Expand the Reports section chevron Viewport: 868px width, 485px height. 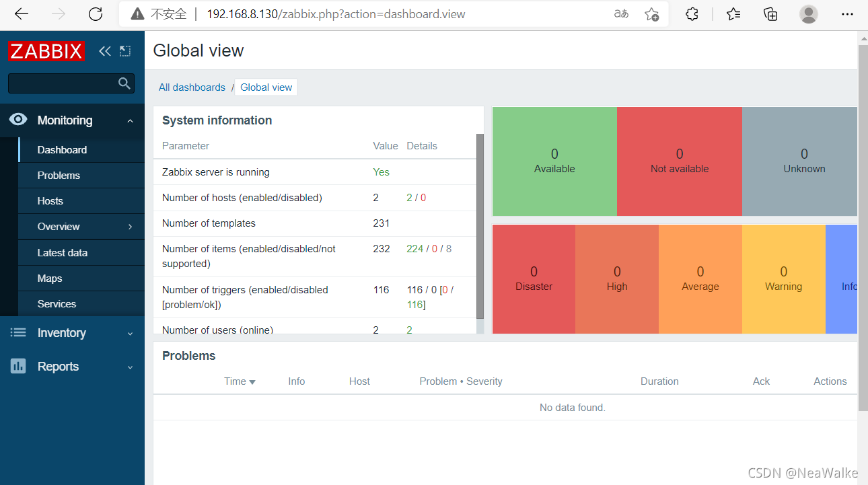tap(130, 367)
